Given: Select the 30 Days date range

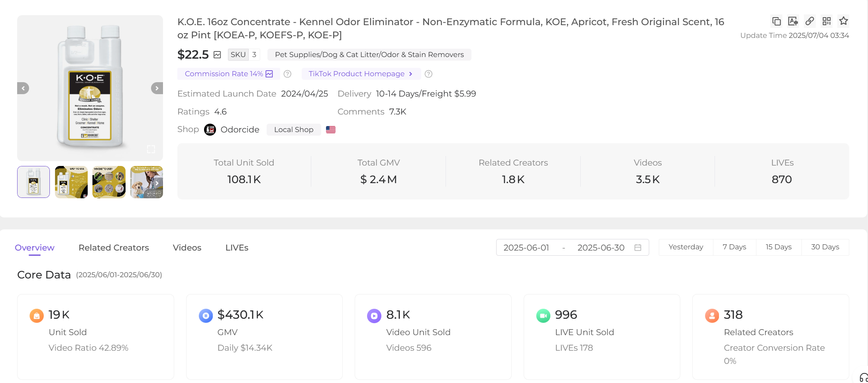Looking at the screenshot, I should (x=825, y=247).
